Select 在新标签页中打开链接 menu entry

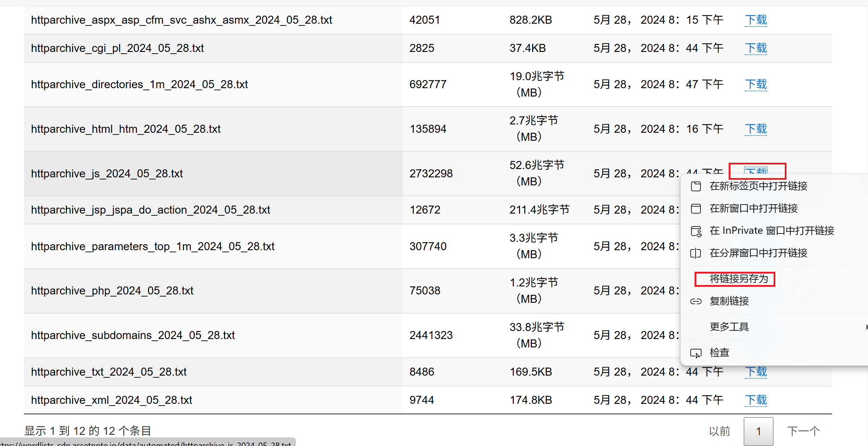758,186
